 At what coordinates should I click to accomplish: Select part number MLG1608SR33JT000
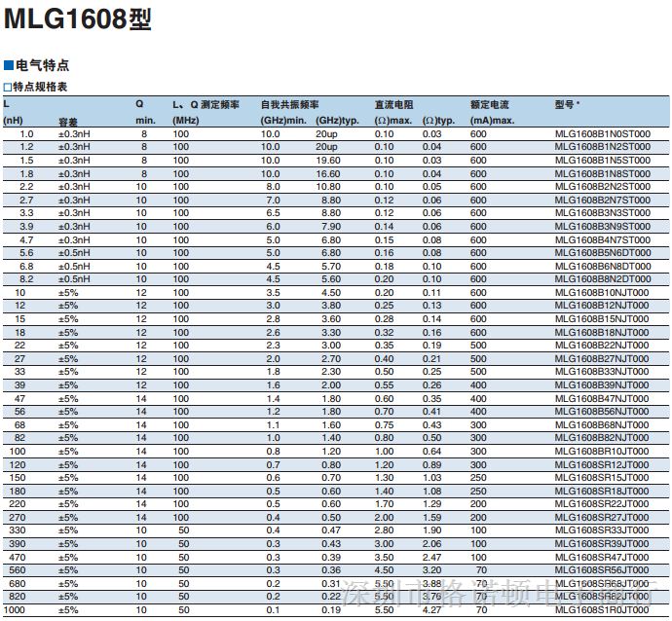(x=602, y=530)
